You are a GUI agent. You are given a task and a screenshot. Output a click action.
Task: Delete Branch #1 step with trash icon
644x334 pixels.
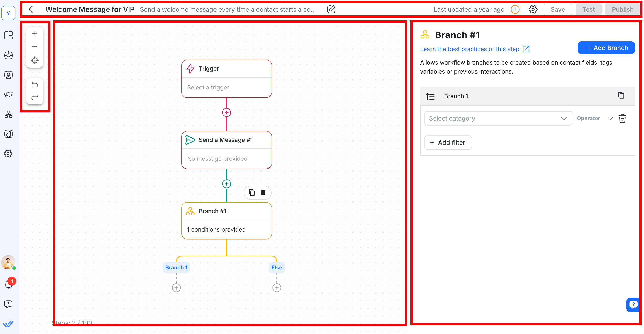point(263,193)
